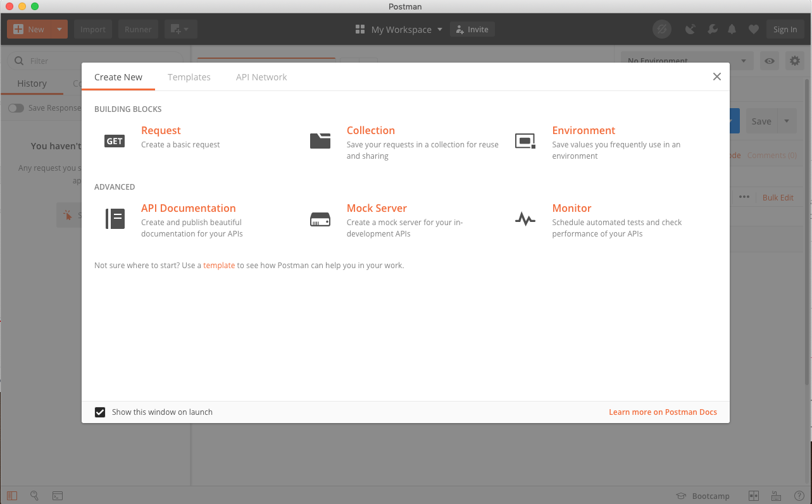Open the notifications bell
Screen dimensions: 812x504
732,29
